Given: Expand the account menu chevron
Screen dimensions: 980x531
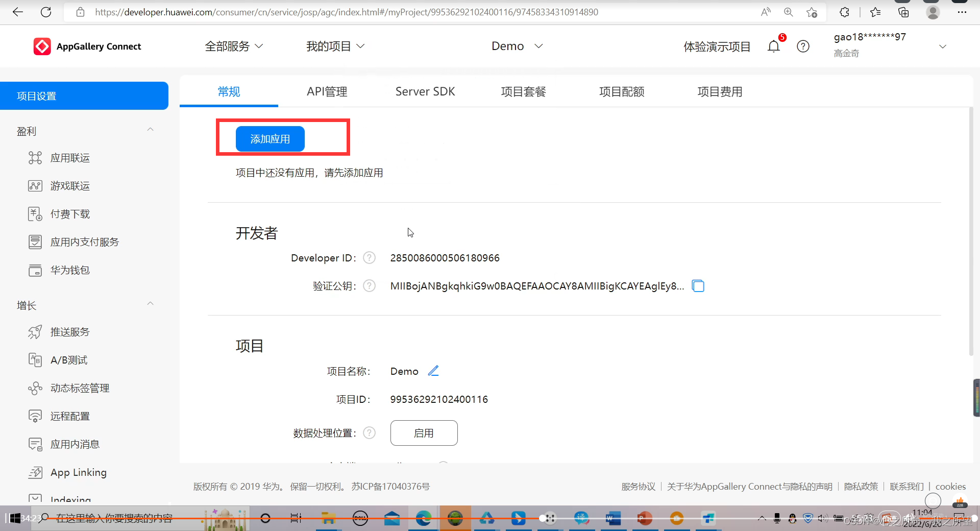Looking at the screenshot, I should [x=943, y=46].
